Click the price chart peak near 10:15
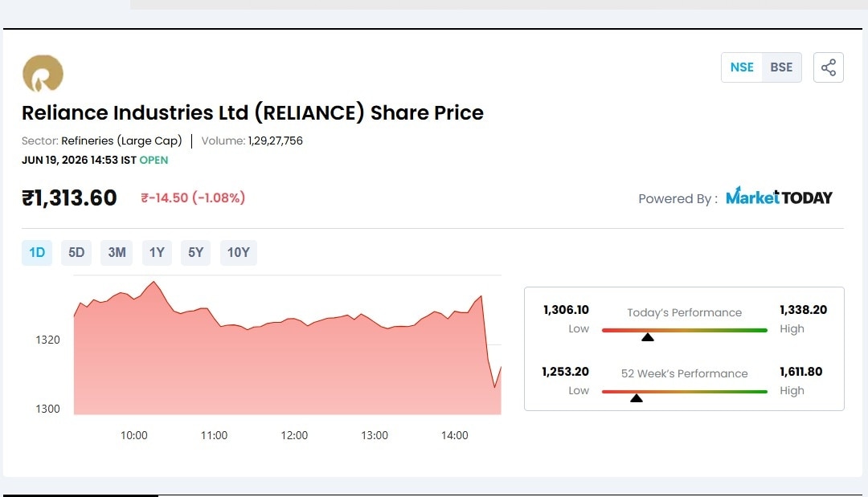The height and width of the screenshot is (497, 868). [x=154, y=282]
